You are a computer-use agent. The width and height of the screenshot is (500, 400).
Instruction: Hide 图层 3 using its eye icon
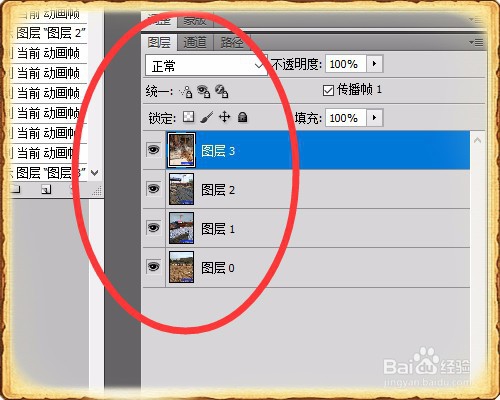click(x=154, y=150)
